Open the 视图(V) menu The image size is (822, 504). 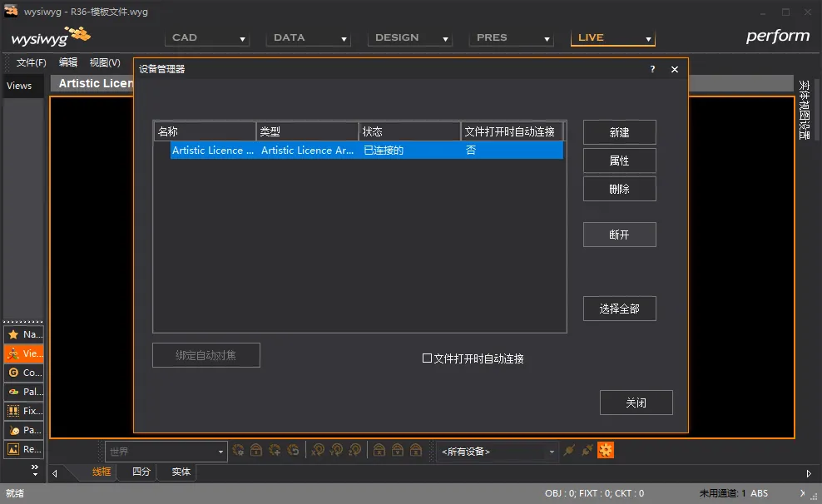click(105, 62)
